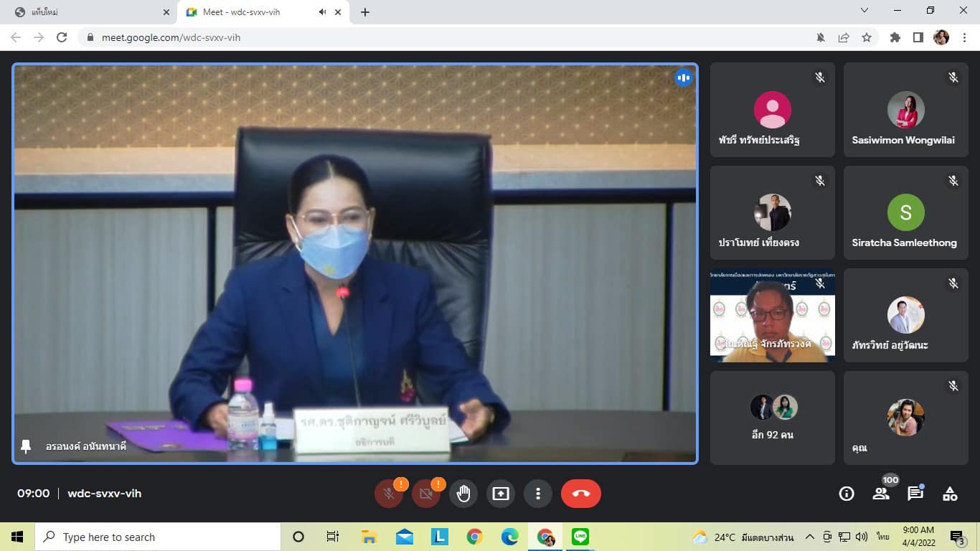Switch to the first browser tab
The image size is (980, 551).
(x=86, y=12)
